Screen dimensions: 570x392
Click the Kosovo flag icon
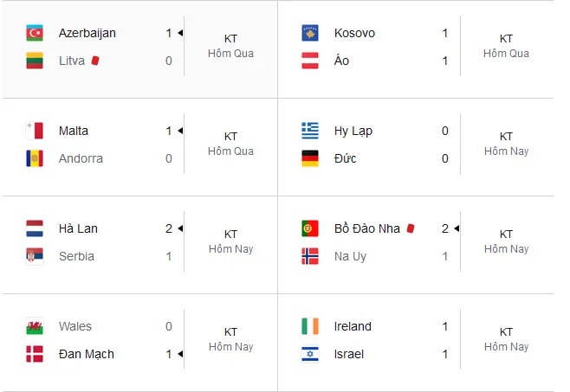310,33
